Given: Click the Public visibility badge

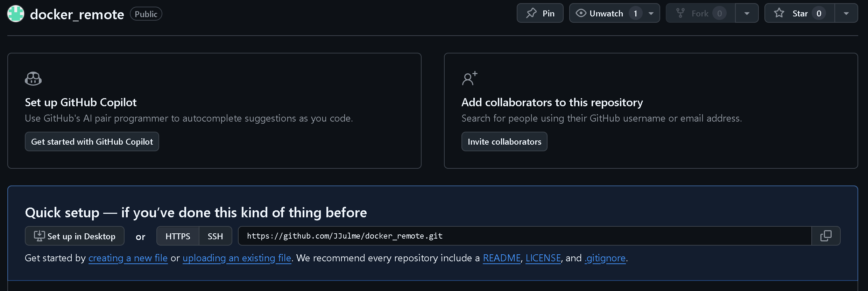Looking at the screenshot, I should (x=146, y=14).
